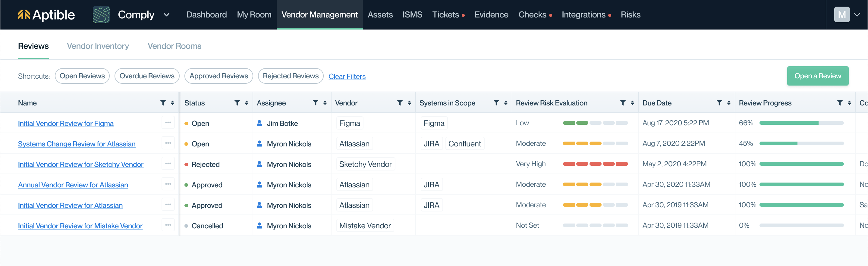Filter the Review Risk Evaluation column

(623, 103)
